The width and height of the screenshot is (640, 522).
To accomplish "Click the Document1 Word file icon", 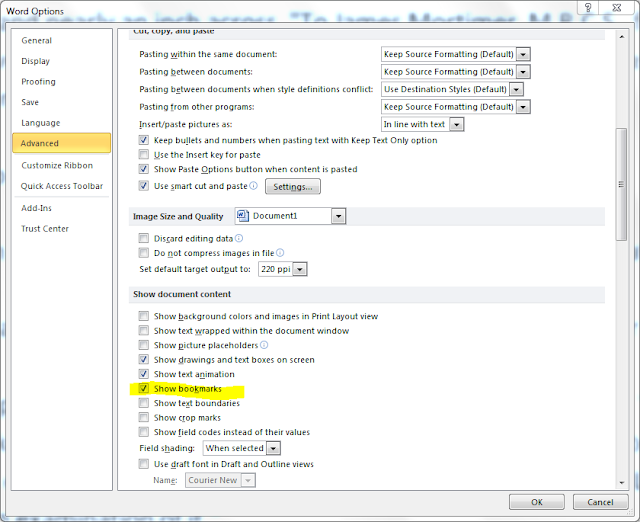I will (x=242, y=215).
